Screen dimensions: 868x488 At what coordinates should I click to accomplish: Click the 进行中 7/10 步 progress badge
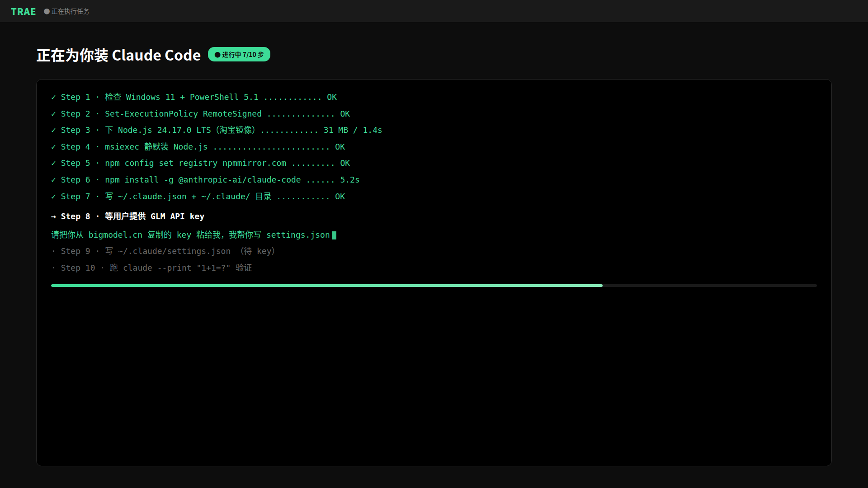coord(239,54)
